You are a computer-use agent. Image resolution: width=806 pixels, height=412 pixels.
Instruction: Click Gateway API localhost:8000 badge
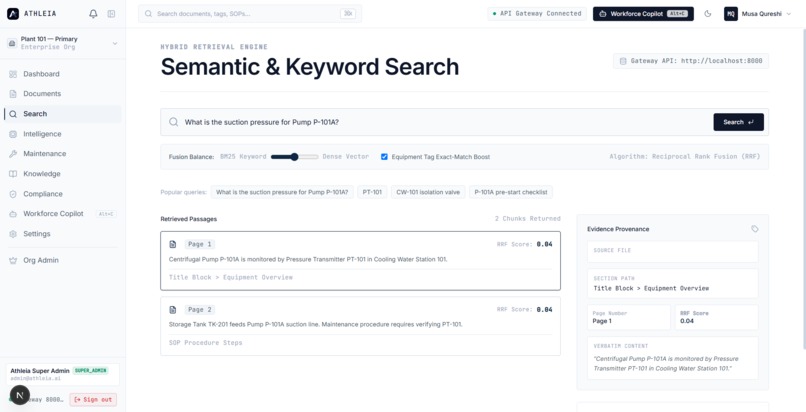click(691, 61)
